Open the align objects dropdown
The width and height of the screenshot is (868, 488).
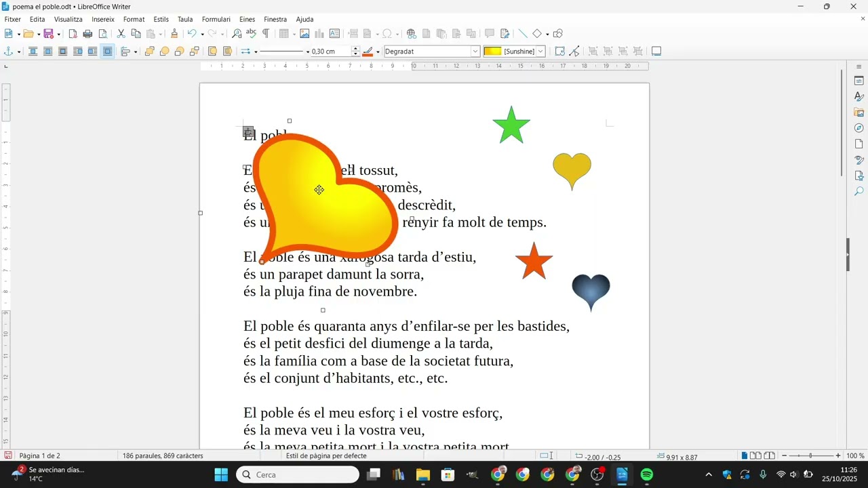[x=135, y=52]
